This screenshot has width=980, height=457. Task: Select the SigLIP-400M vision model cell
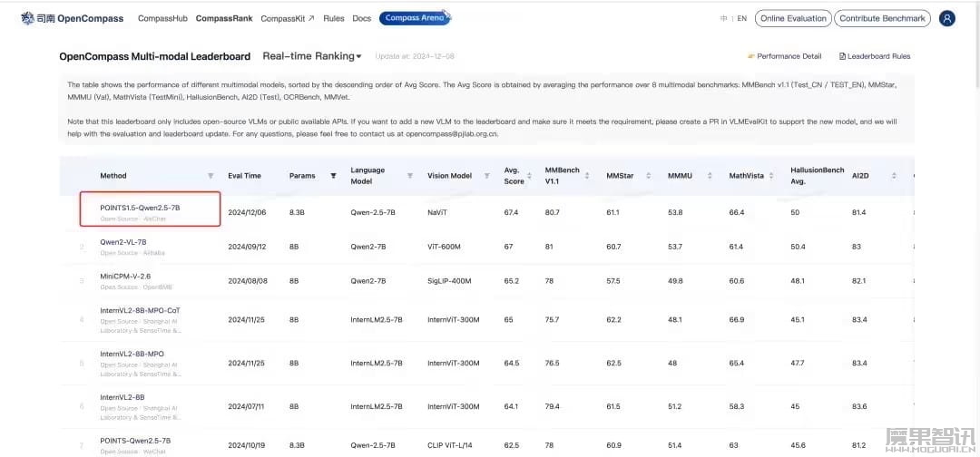tap(449, 281)
